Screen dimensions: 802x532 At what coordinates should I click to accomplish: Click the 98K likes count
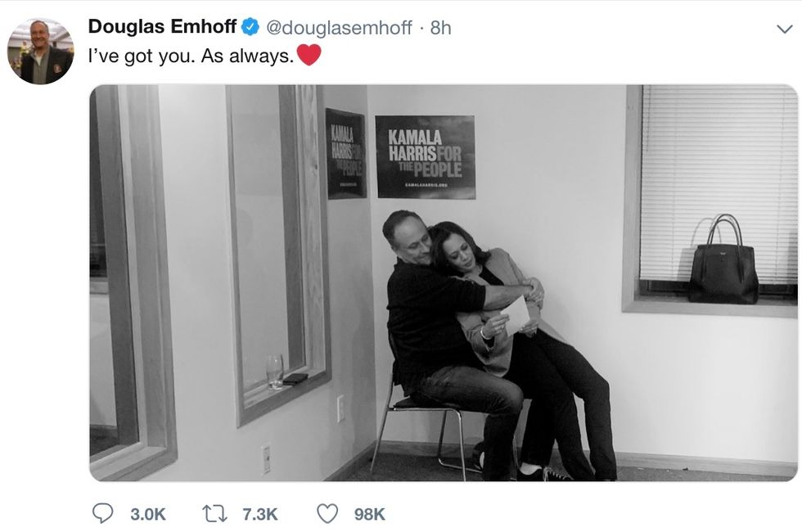click(x=369, y=514)
